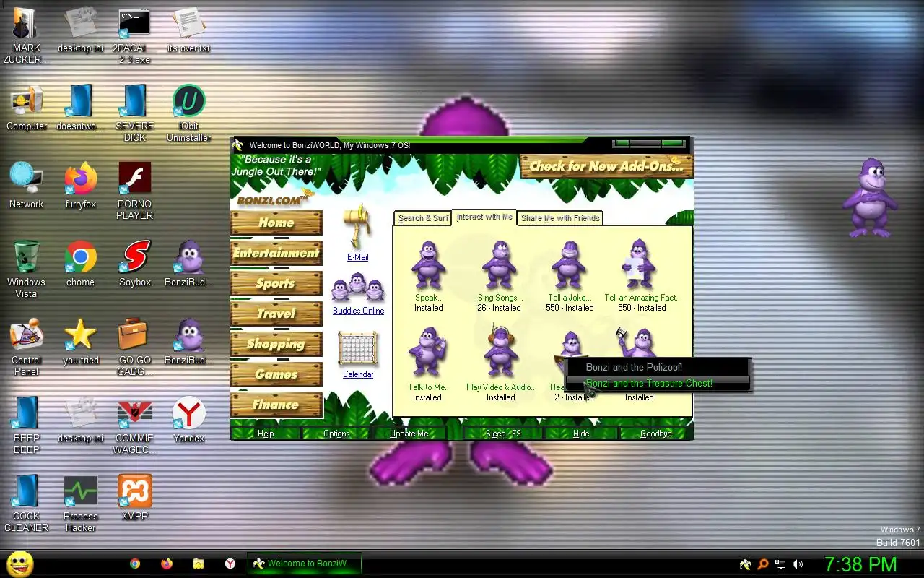Open the Speak feature icon
Screen dimensions: 924x578
pos(429,265)
